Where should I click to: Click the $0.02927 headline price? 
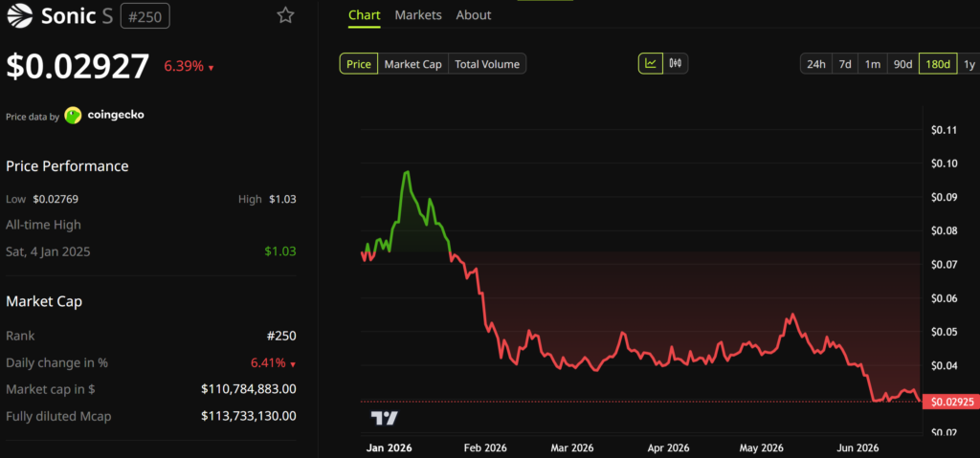(78, 66)
